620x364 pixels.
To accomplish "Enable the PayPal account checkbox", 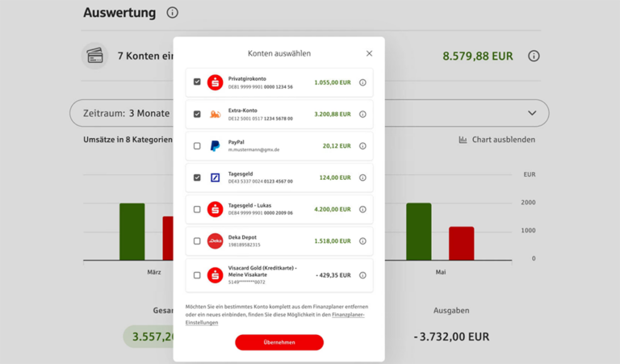I will 197,146.
